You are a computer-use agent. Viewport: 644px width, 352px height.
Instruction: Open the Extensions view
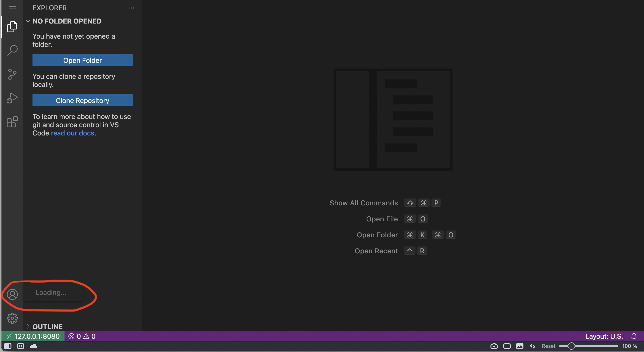pos(12,122)
